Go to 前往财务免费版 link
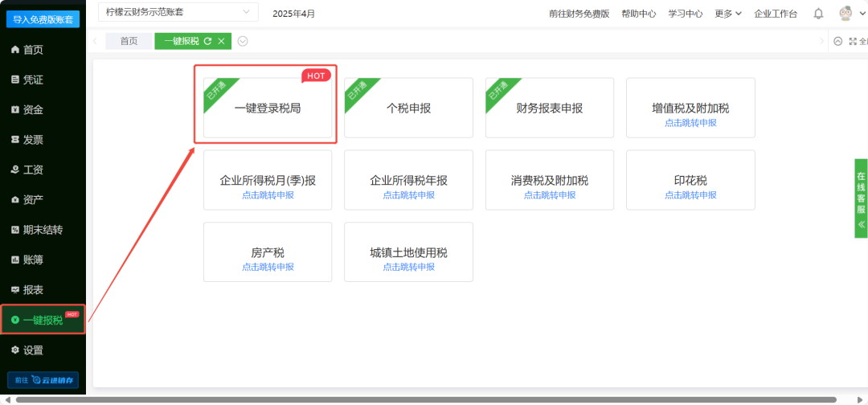The image size is (868, 405). [x=579, y=14]
